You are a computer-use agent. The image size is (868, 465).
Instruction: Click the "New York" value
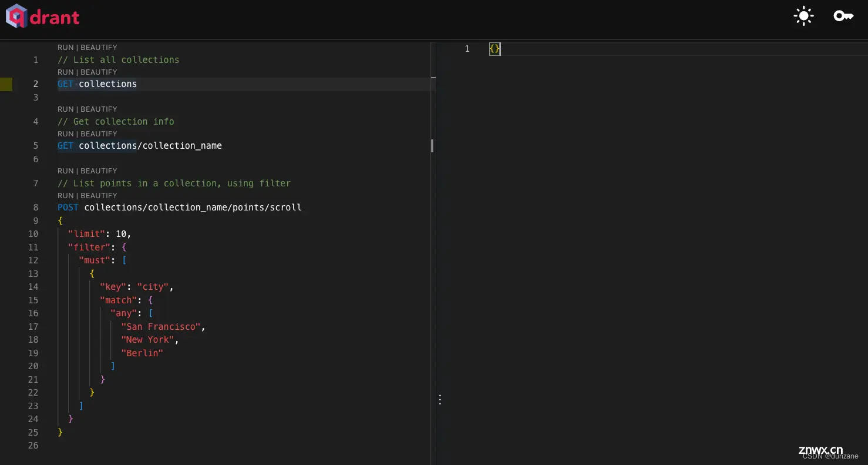[147, 340]
